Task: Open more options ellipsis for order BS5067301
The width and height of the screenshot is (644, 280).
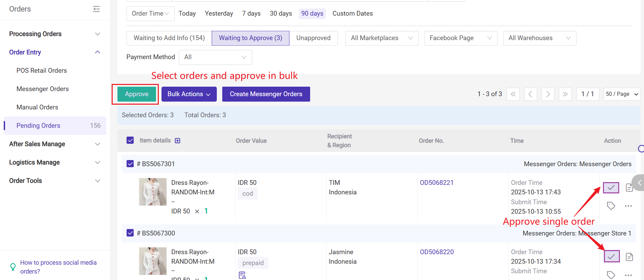Action: click(628, 206)
